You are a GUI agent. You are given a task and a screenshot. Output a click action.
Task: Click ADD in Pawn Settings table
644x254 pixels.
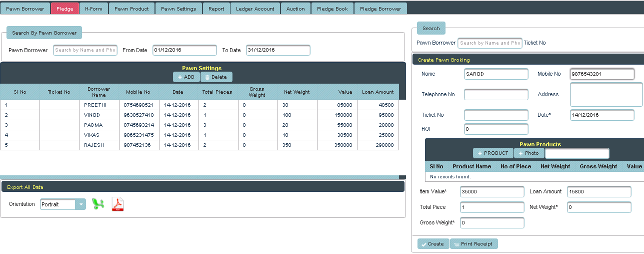pos(186,77)
